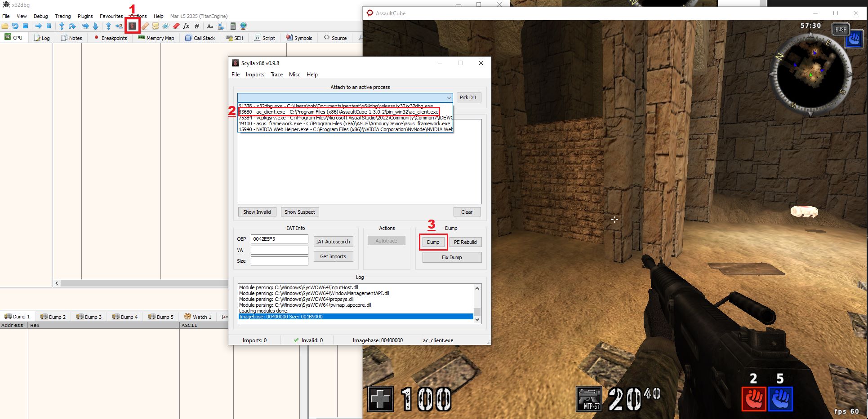
Task: Open the Bookmarks red icon
Action: 176,26
